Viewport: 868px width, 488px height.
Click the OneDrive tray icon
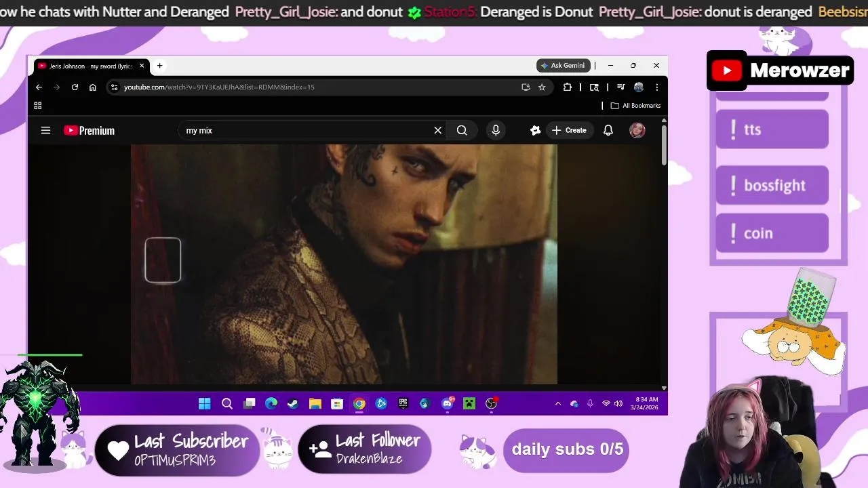pyautogui.click(x=574, y=404)
